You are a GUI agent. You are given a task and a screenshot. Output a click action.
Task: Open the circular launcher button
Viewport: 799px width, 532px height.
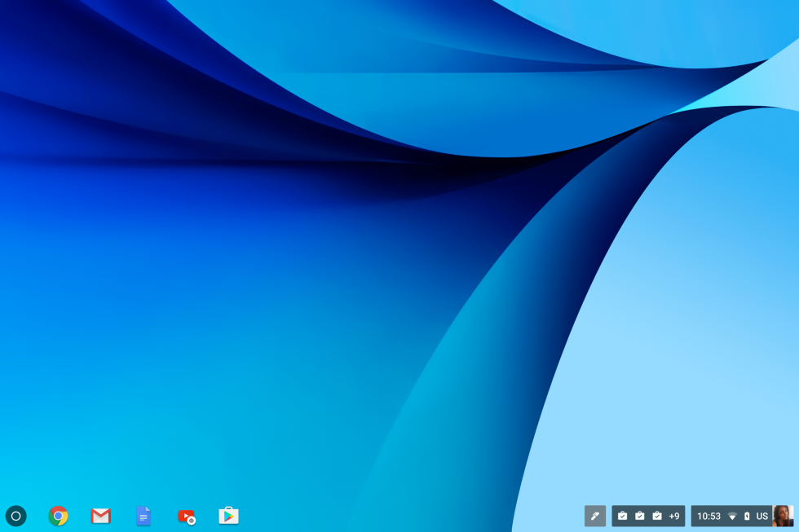tap(15, 516)
